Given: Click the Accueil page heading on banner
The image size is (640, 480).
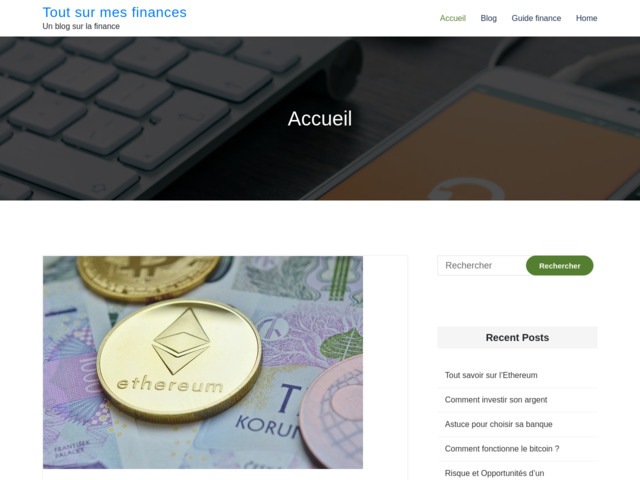Looking at the screenshot, I should point(320,119).
